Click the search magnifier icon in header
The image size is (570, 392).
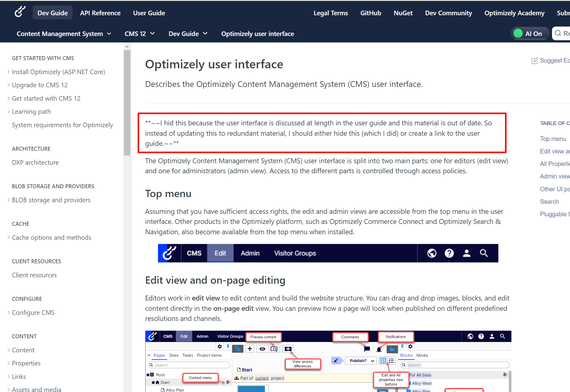click(558, 33)
